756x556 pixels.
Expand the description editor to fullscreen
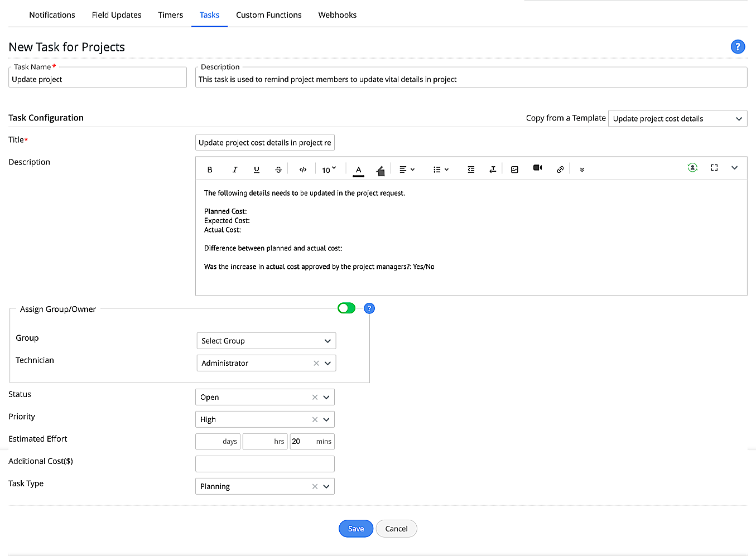(x=714, y=167)
